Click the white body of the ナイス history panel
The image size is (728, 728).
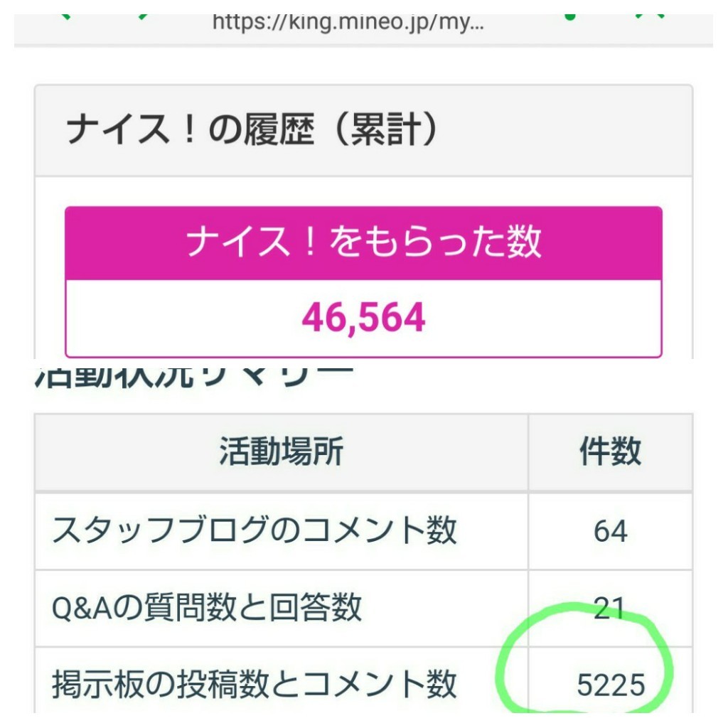click(363, 192)
